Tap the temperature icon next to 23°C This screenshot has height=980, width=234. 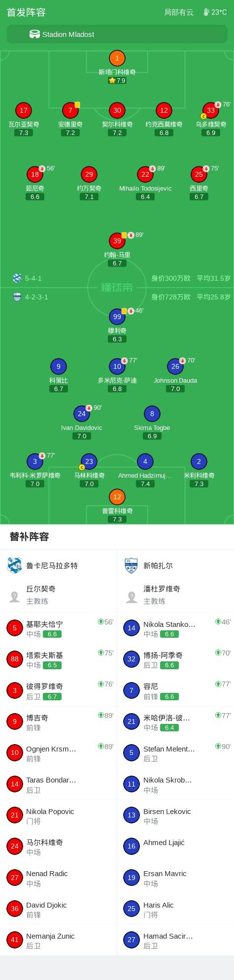click(x=206, y=12)
